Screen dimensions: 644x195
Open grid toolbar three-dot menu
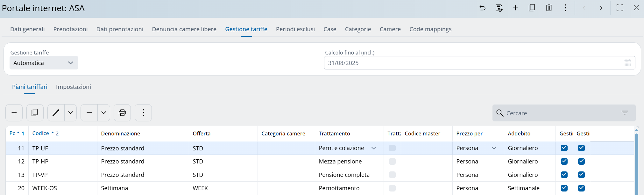tap(143, 113)
